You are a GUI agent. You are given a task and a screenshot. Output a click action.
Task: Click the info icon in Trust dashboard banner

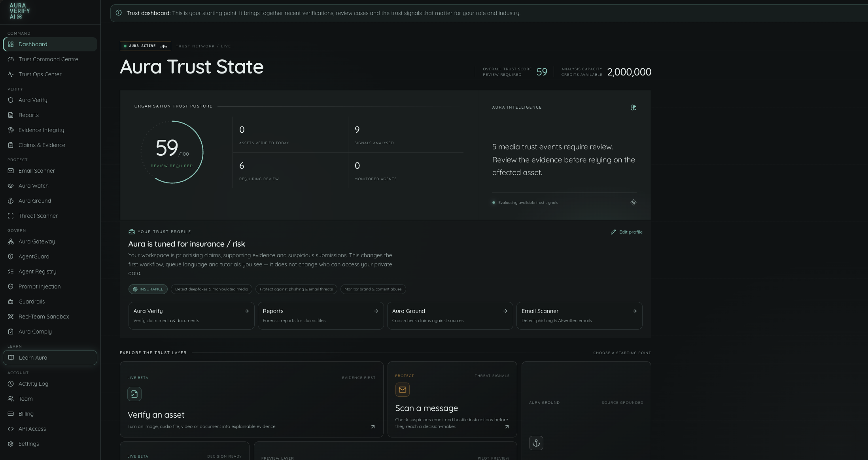119,13
